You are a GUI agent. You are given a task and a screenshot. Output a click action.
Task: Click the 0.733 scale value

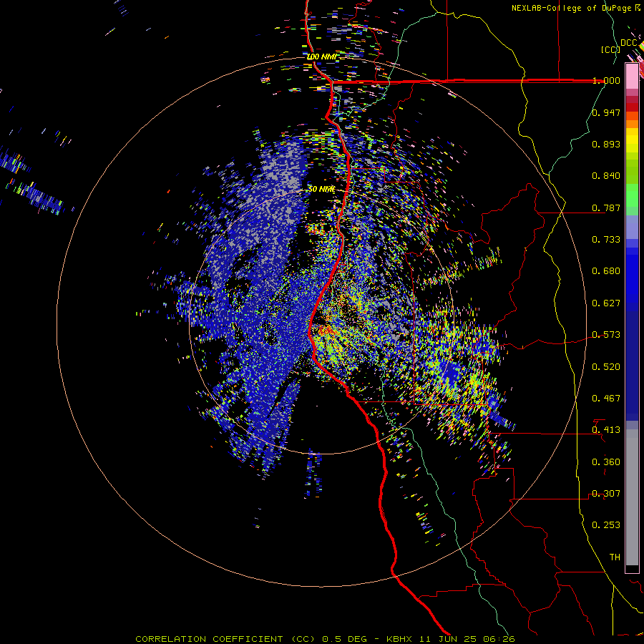606,240
